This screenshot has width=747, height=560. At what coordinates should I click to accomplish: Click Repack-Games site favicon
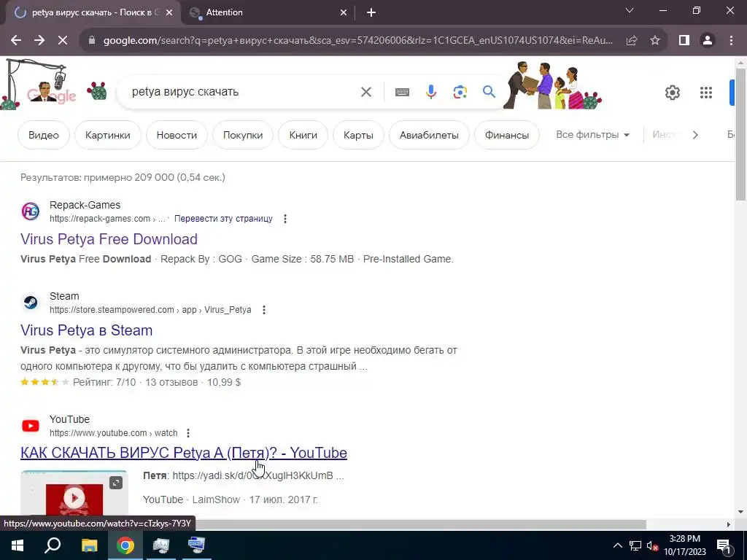pos(31,211)
